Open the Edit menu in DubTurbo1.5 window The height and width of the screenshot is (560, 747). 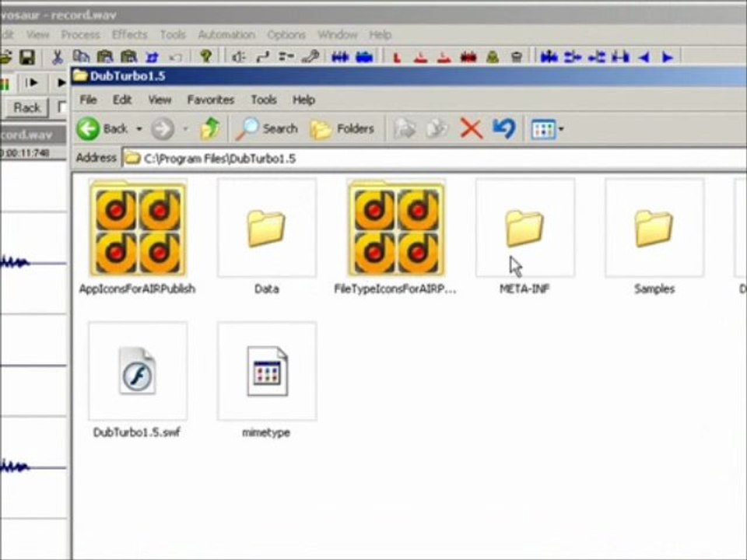[122, 100]
